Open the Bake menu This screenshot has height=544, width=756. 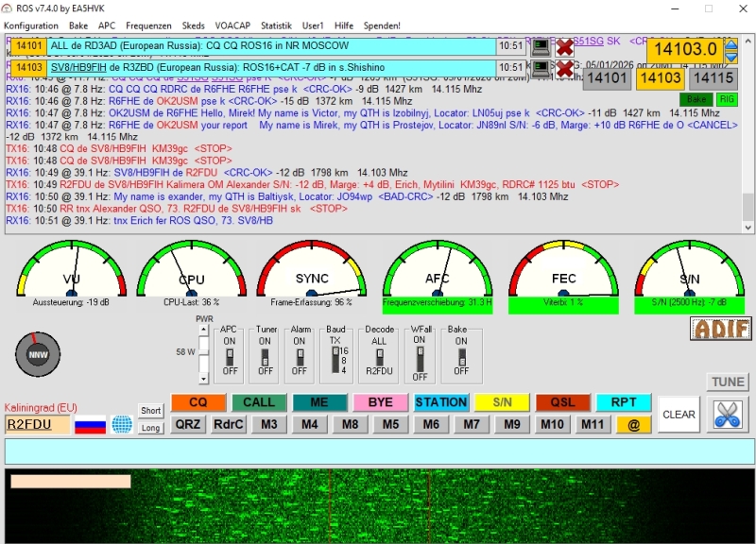point(78,26)
